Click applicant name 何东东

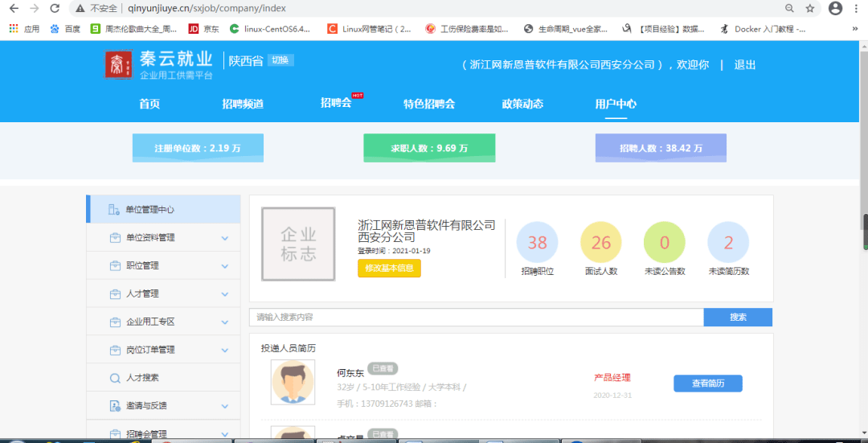tap(350, 372)
